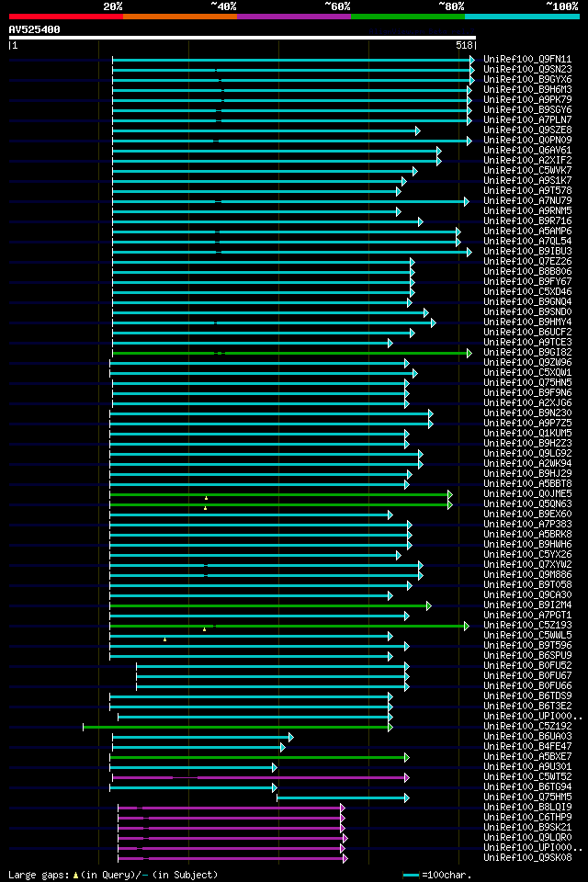The image size is (588, 882).
Task: Click the cyan alignment bar for Q75HM5
Action: (343, 798)
